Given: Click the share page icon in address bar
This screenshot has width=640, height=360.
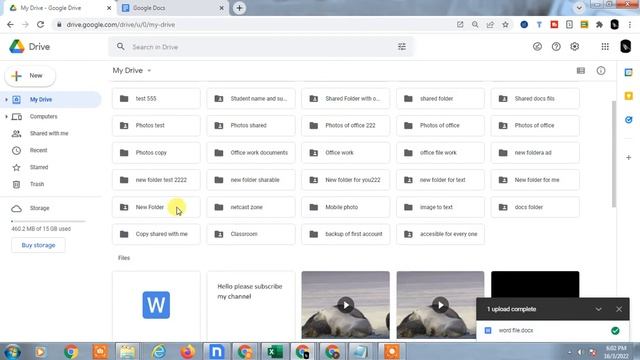Looking at the screenshot, I should click(490, 24).
